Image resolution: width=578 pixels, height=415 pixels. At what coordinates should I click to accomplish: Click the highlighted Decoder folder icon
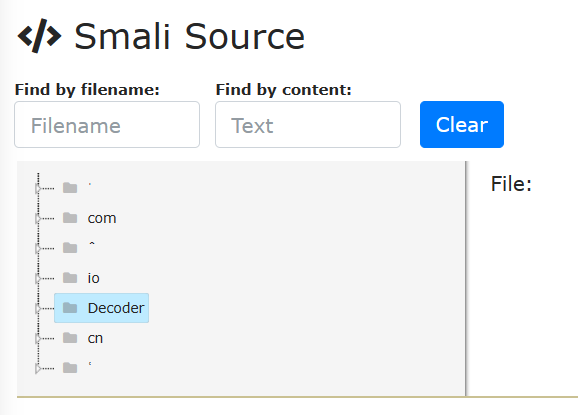coord(70,308)
